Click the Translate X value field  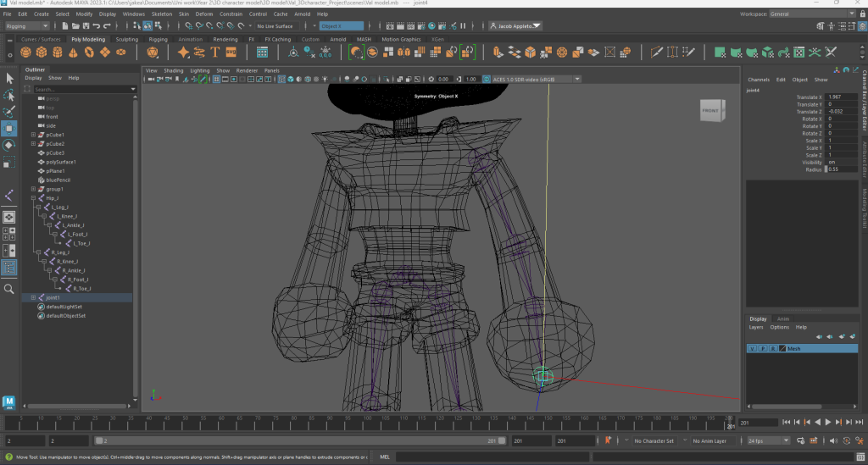(x=840, y=97)
